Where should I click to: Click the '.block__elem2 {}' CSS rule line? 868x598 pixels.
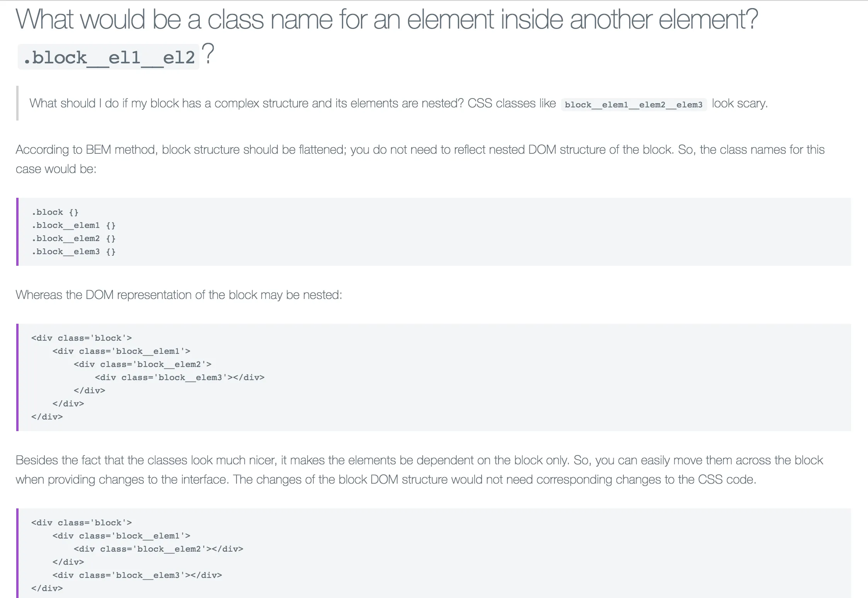[x=73, y=238]
